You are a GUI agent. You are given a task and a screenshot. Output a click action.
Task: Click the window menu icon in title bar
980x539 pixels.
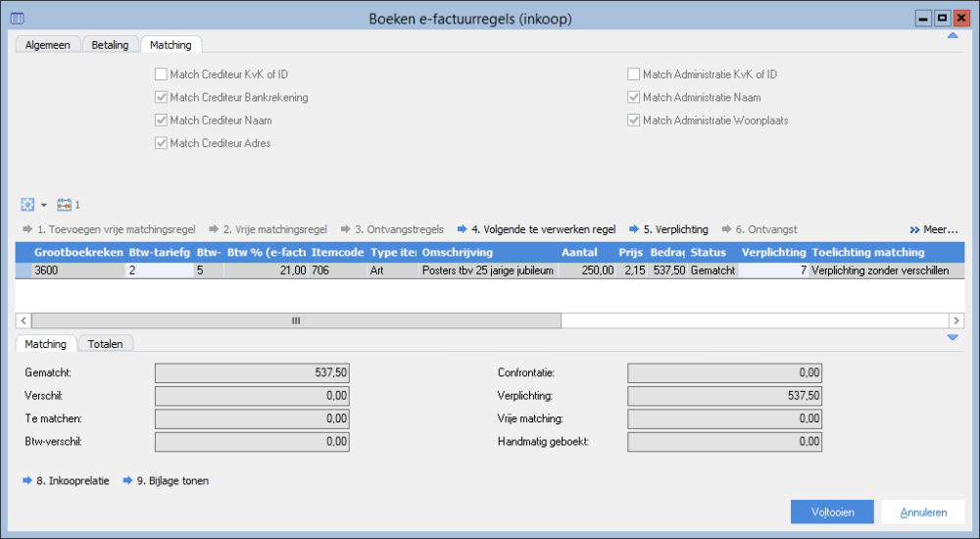click(18, 19)
